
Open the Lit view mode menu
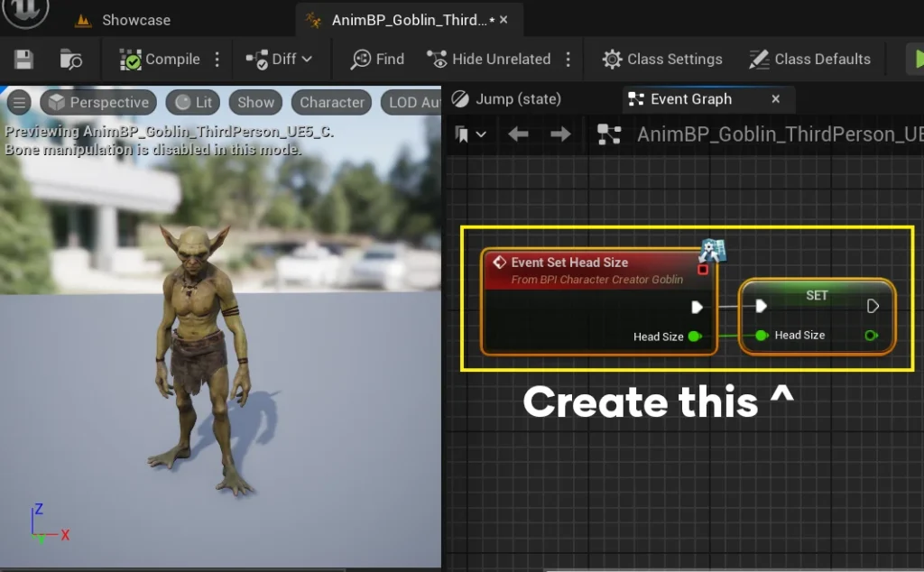tap(194, 103)
